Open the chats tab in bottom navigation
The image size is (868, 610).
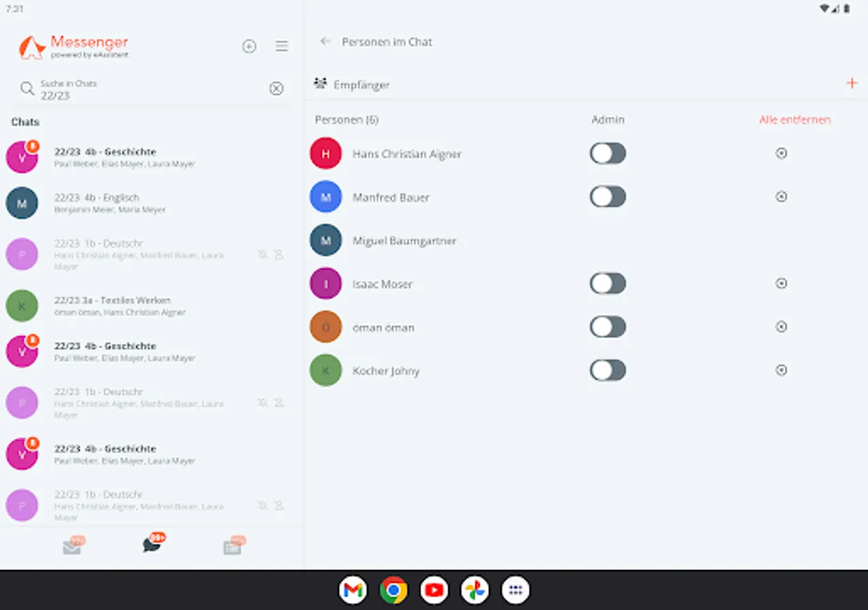point(153,544)
